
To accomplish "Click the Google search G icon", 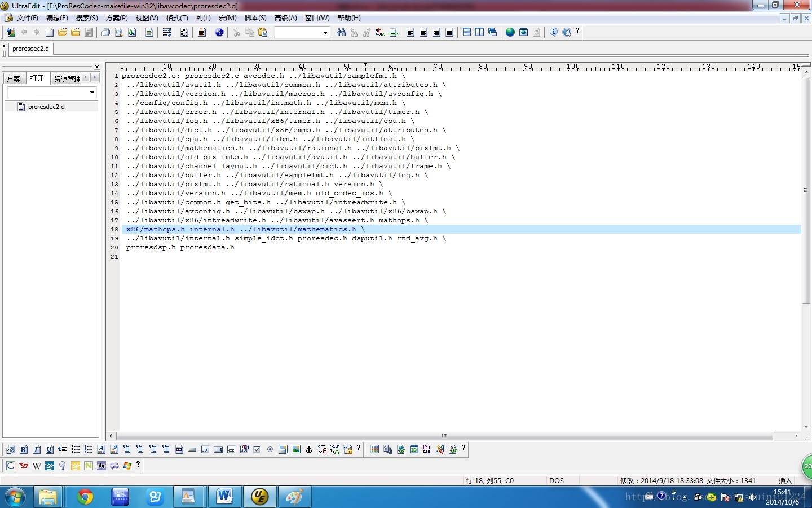I will tap(11, 466).
